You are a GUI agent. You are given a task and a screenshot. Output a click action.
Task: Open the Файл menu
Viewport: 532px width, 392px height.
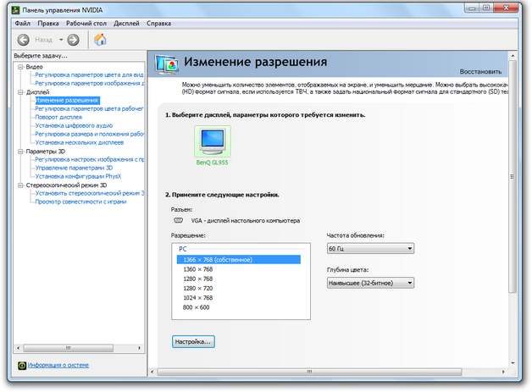coord(23,24)
